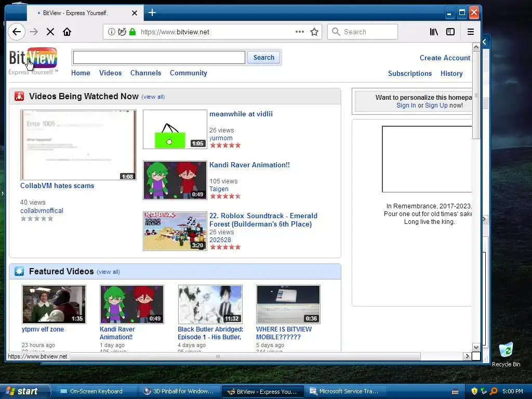This screenshot has height=399, width=532.
Task: Open the Videos nav link
Action: point(110,73)
